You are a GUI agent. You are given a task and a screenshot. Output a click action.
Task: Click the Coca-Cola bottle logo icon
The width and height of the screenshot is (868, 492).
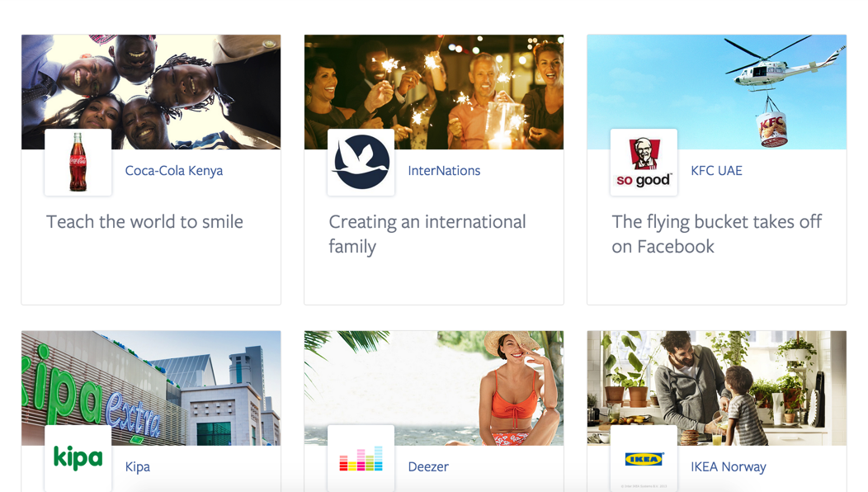(78, 163)
